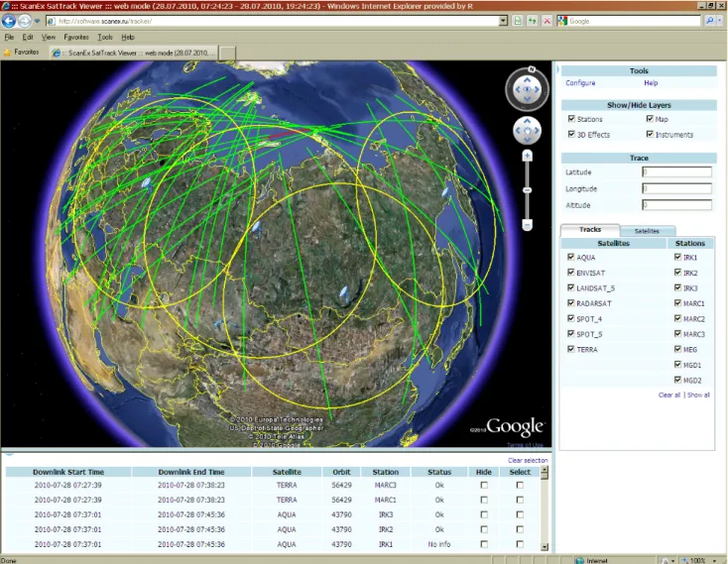Open the recent pages dropdown arrow
The image size is (728, 564).
tap(37, 21)
